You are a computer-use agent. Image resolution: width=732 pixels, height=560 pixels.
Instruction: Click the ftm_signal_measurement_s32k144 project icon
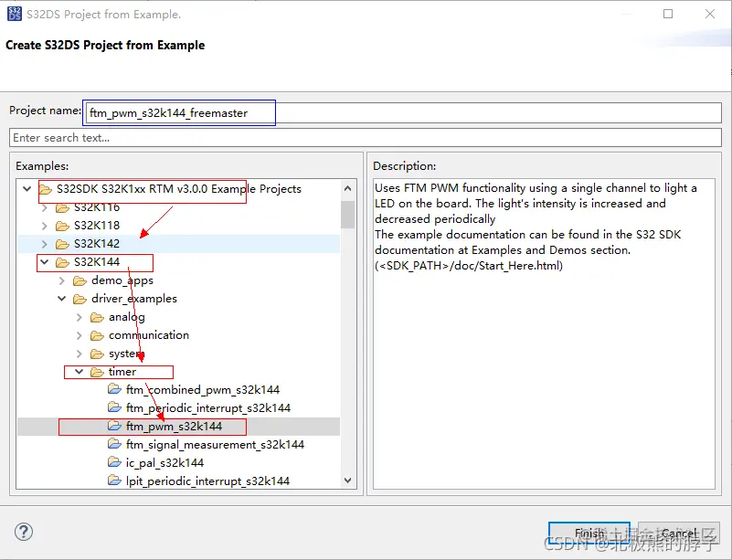114,443
